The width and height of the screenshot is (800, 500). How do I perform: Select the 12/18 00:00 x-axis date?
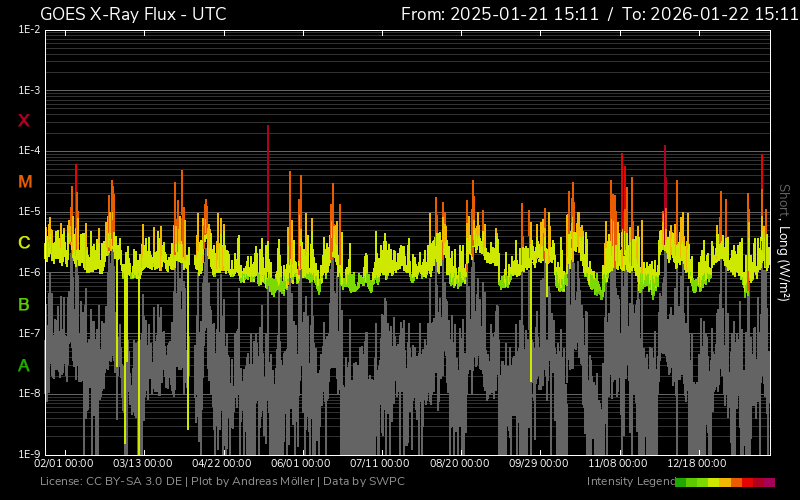tap(696, 464)
